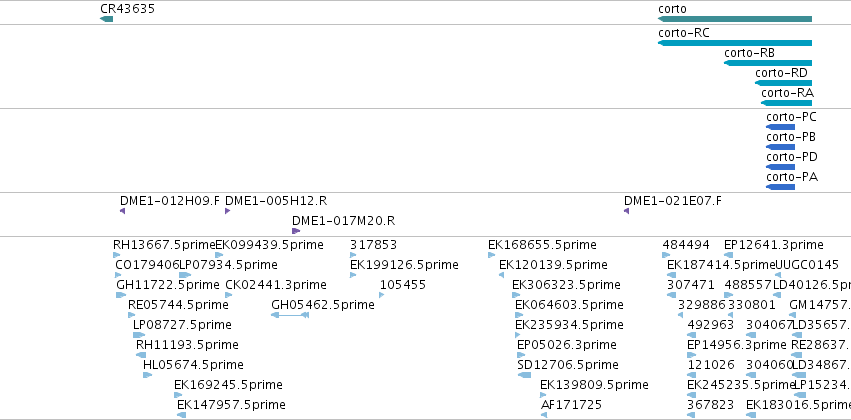Viewport: 851px width, 420px height.
Task: Click the corto-PD protein feature
Action: [x=780, y=167]
